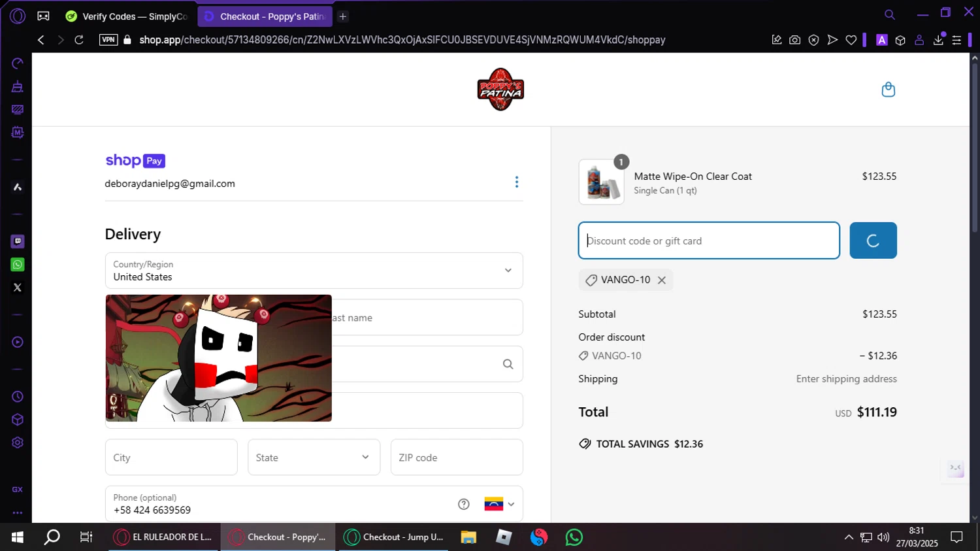Open GX Cleaner broom icon
The width and height of the screenshot is (980, 551).
click(x=18, y=86)
